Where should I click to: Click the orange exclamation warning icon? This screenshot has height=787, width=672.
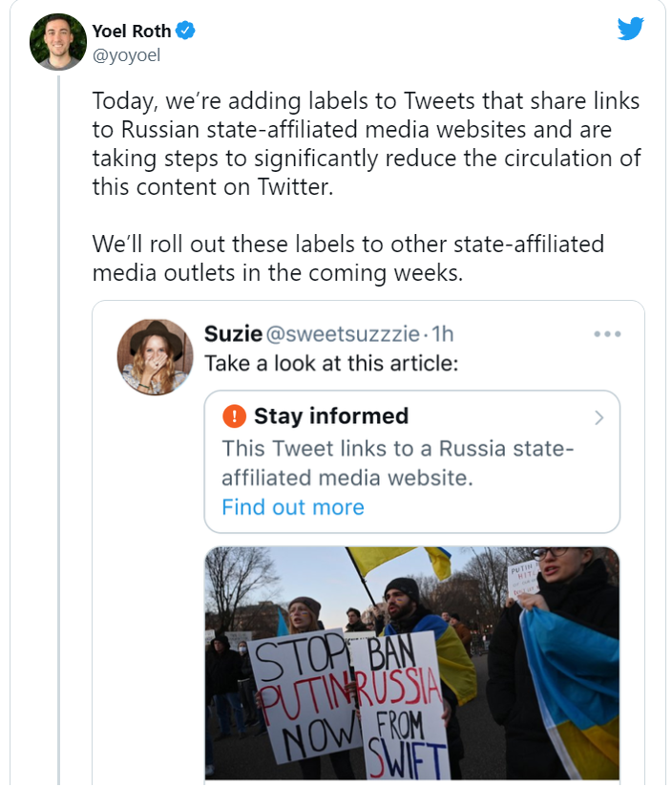pyautogui.click(x=234, y=416)
